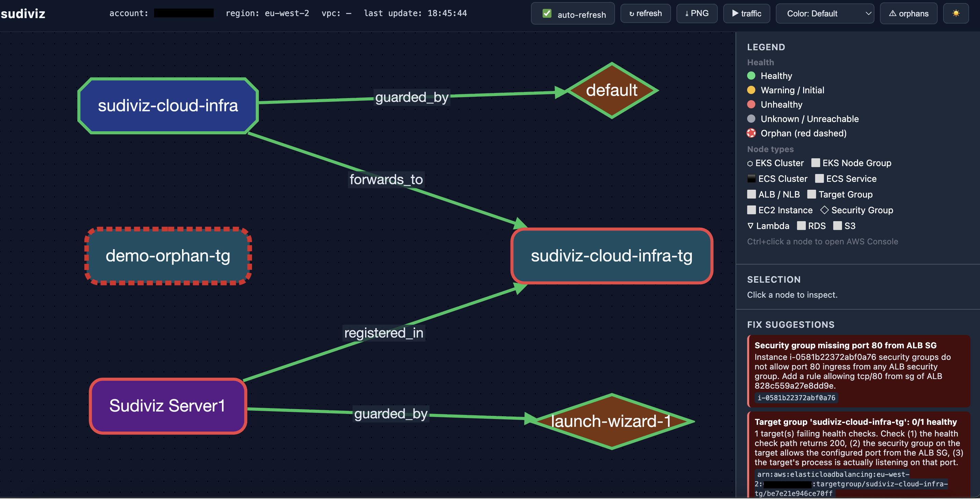Click the ECS Service legend icon
This screenshot has height=499, width=980.
819,179
